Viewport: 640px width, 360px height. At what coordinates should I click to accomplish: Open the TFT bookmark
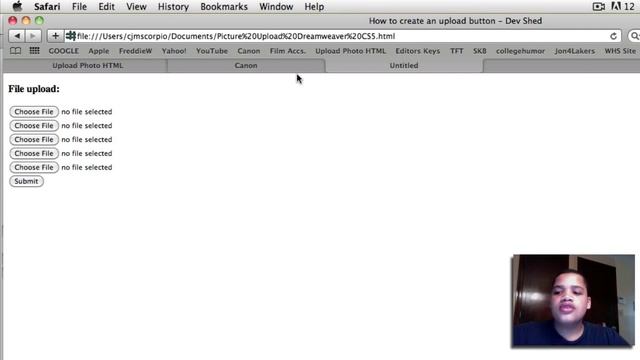pos(456,51)
